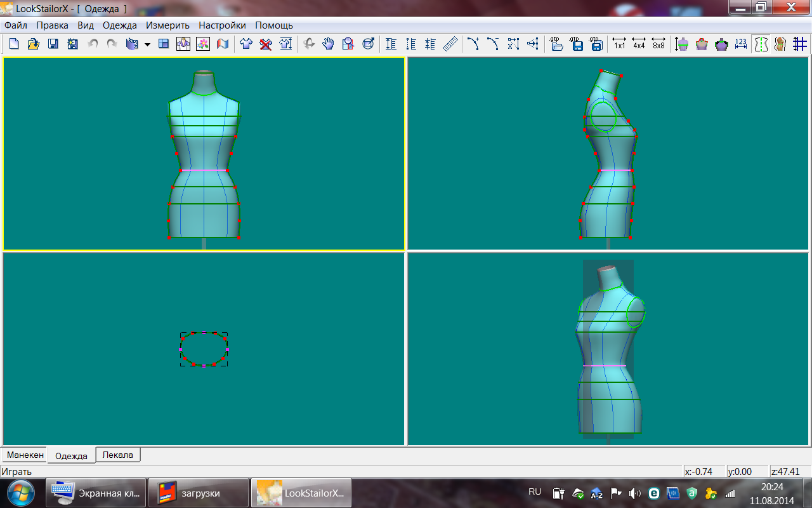Click the flower texture icon

pyautogui.click(x=202, y=44)
